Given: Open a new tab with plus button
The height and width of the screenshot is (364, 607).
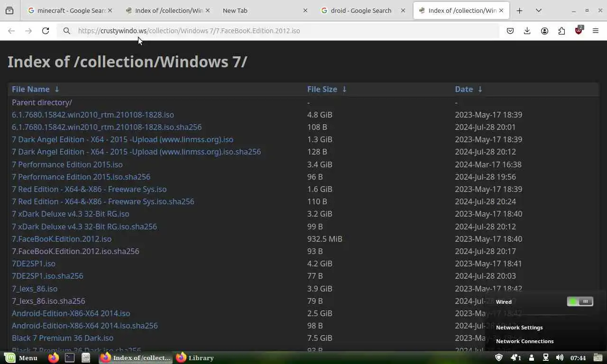Looking at the screenshot, I should click(520, 10).
